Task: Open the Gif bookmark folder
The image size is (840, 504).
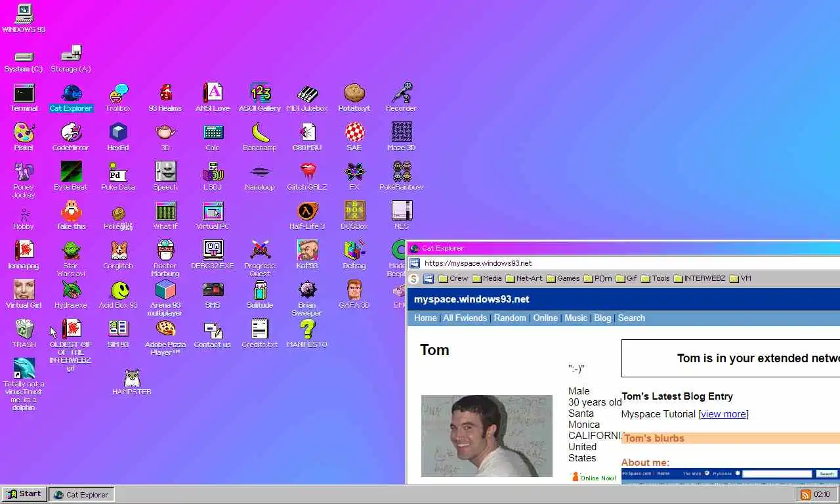Action: pos(626,278)
